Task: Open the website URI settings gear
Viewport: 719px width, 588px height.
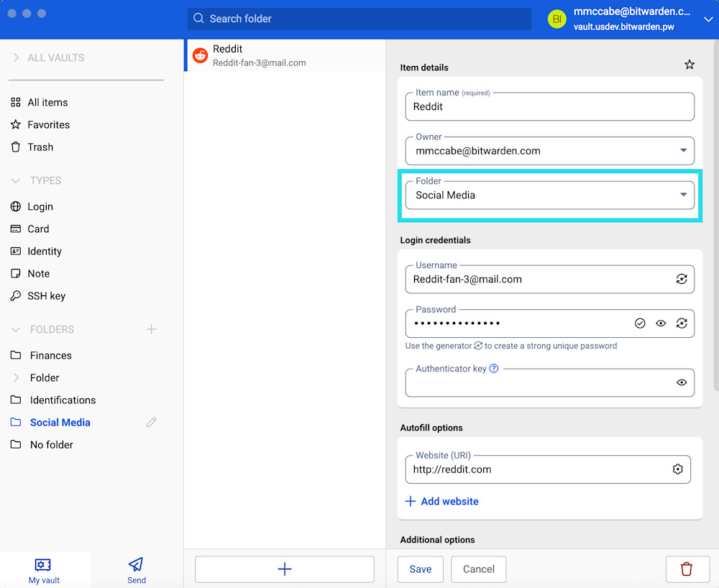Action: [677, 469]
